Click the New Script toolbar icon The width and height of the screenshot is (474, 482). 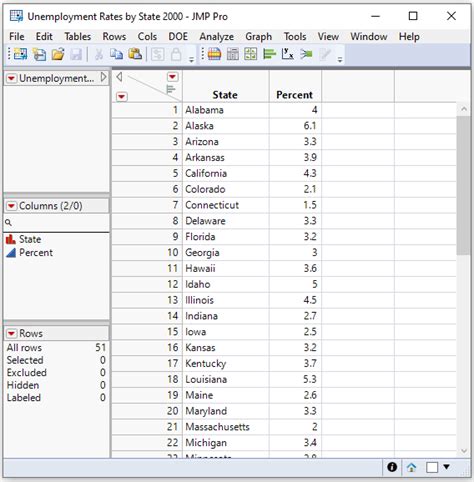[39, 54]
